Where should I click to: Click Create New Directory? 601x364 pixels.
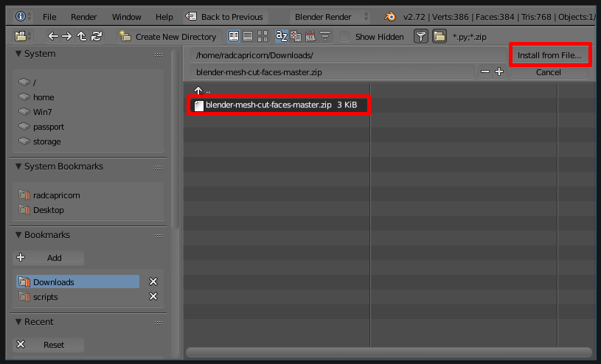click(x=169, y=37)
